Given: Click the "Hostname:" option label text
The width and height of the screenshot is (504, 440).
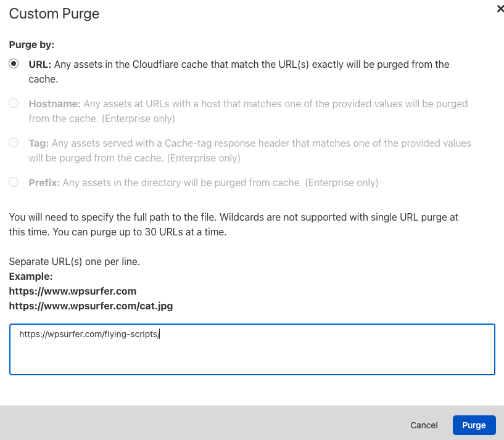Looking at the screenshot, I should point(54,104).
